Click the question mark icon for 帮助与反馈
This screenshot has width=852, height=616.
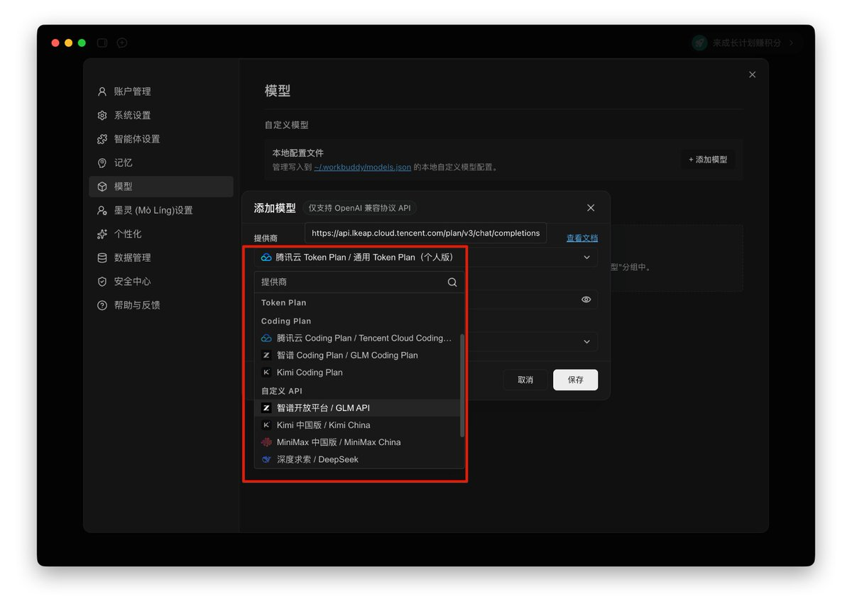pyautogui.click(x=102, y=305)
